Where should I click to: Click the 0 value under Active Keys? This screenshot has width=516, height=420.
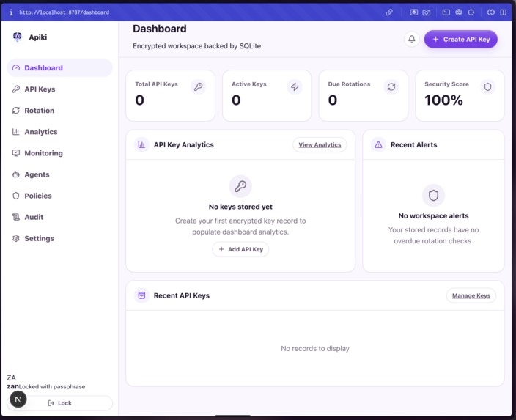236,100
